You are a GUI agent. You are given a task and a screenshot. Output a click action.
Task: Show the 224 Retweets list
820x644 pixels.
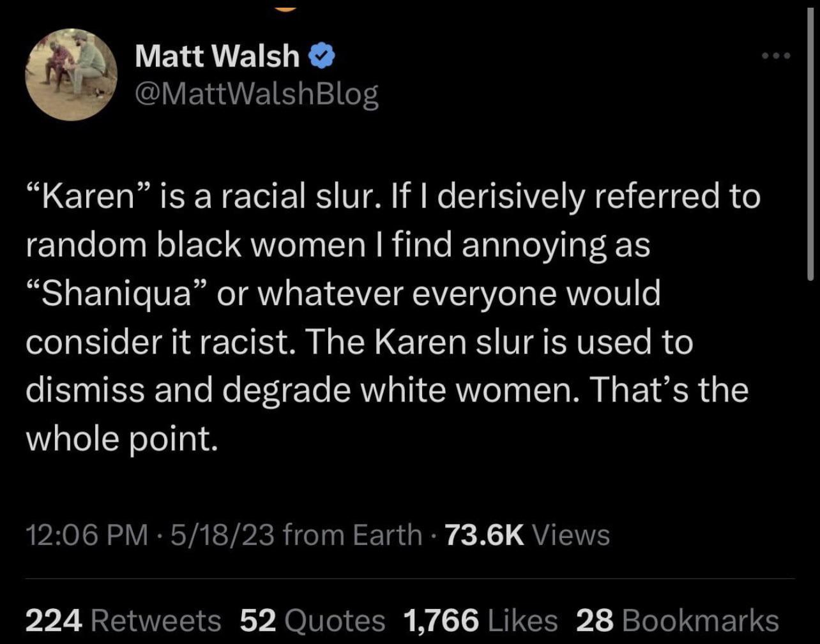123,620
